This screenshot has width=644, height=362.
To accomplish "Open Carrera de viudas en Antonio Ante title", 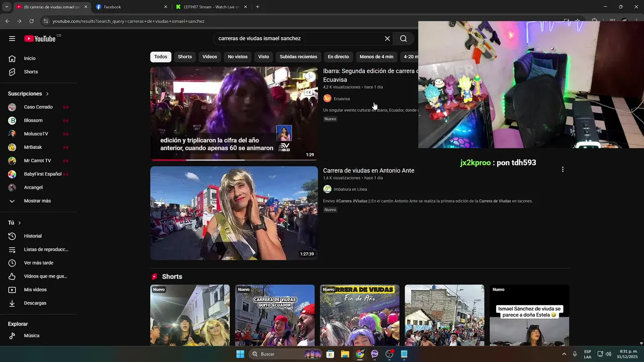I will coord(369,170).
